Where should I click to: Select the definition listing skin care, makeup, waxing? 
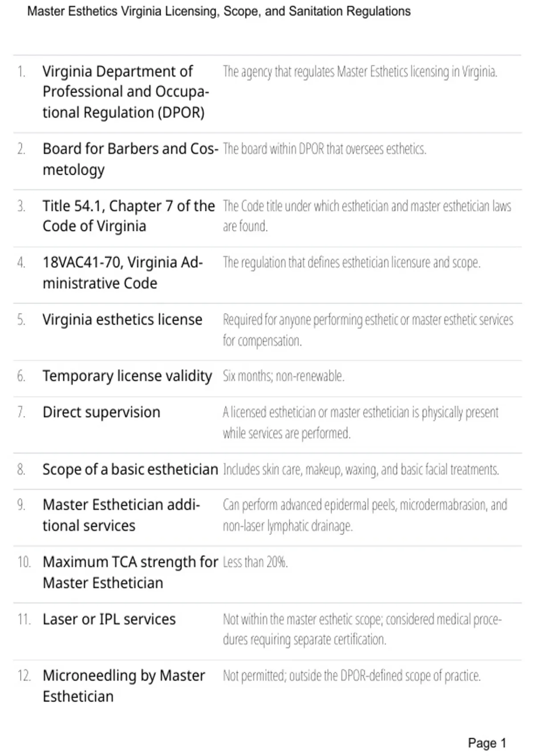coord(361,470)
